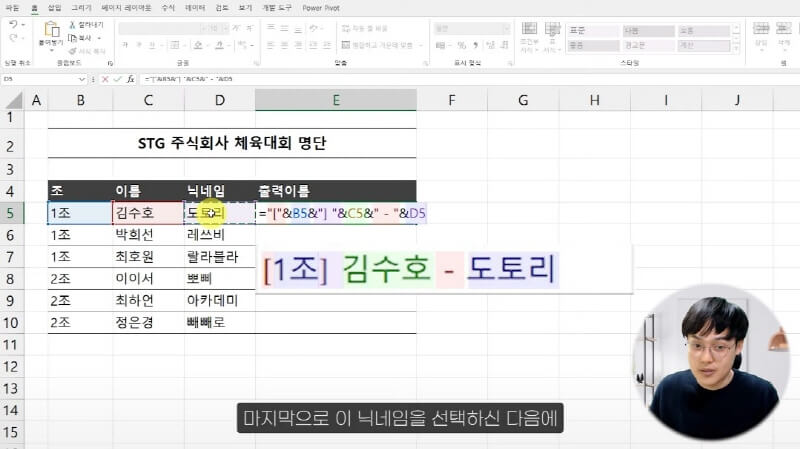This screenshot has height=449, width=800.
Task: Increase font size with the larger 가 icon
Action: pos(236,28)
